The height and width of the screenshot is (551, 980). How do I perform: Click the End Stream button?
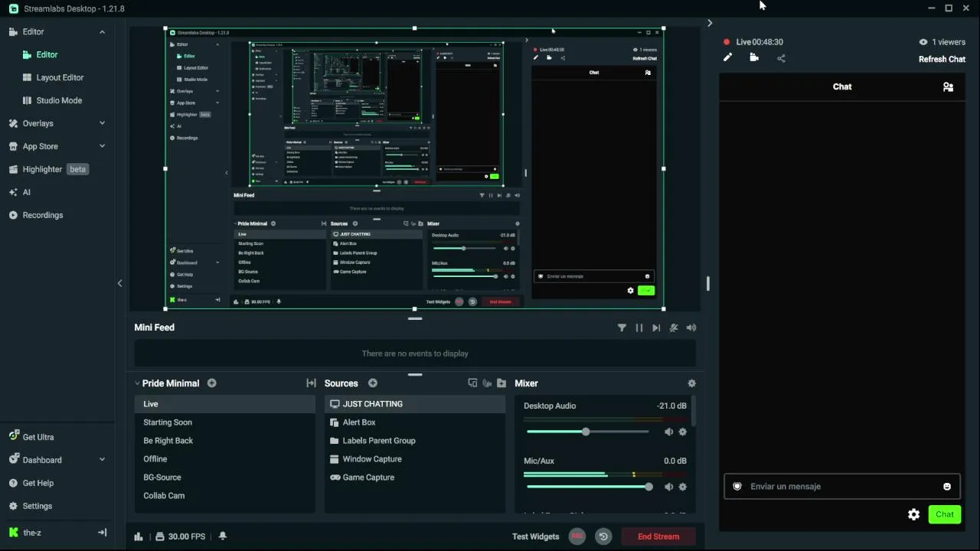tap(658, 536)
